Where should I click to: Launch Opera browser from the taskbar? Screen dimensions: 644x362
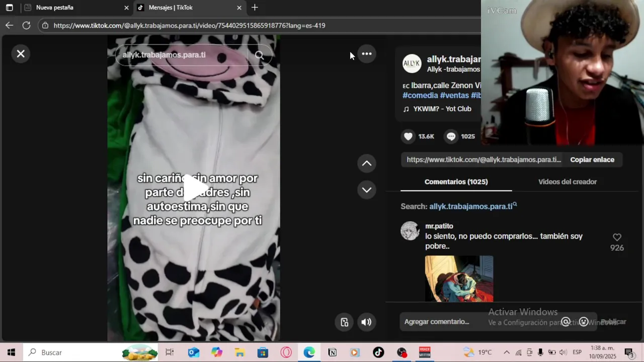tap(286, 352)
